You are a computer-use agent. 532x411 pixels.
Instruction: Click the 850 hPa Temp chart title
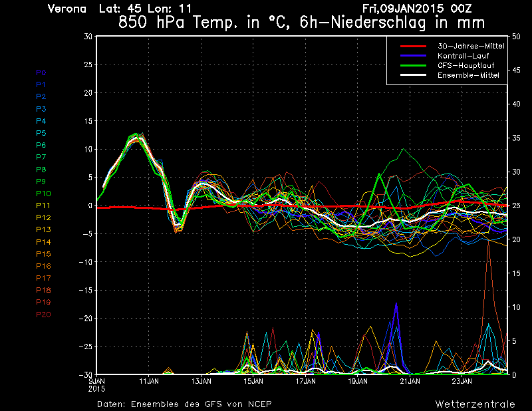[299, 21]
